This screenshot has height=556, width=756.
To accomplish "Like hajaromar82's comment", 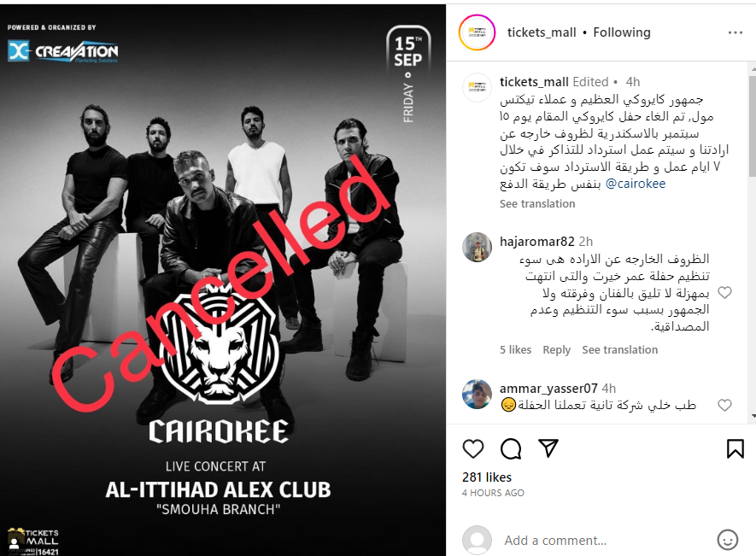I will tap(724, 292).
